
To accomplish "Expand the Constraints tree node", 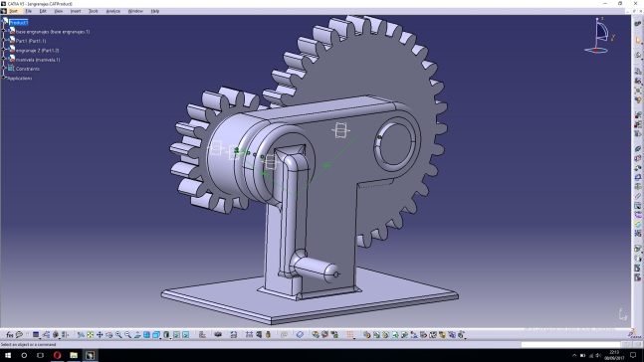I will pyautogui.click(x=4, y=69).
